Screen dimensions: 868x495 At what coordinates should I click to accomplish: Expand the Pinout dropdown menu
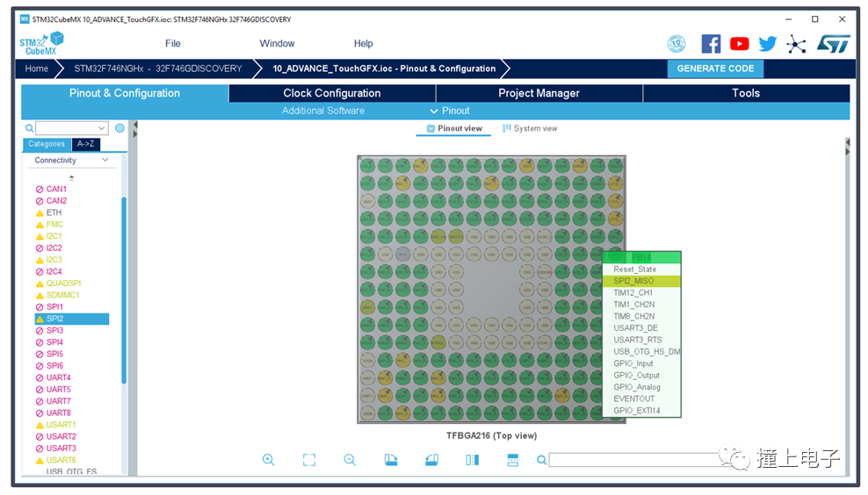click(450, 111)
